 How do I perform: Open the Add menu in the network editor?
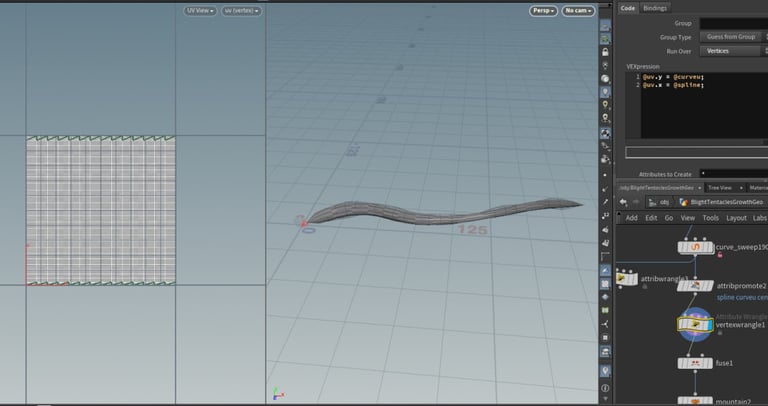point(631,218)
